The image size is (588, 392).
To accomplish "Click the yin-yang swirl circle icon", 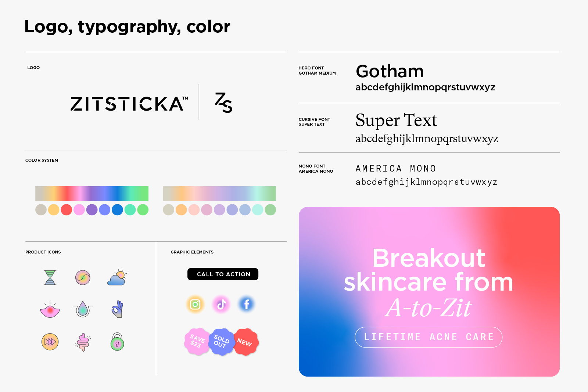I will (83, 277).
